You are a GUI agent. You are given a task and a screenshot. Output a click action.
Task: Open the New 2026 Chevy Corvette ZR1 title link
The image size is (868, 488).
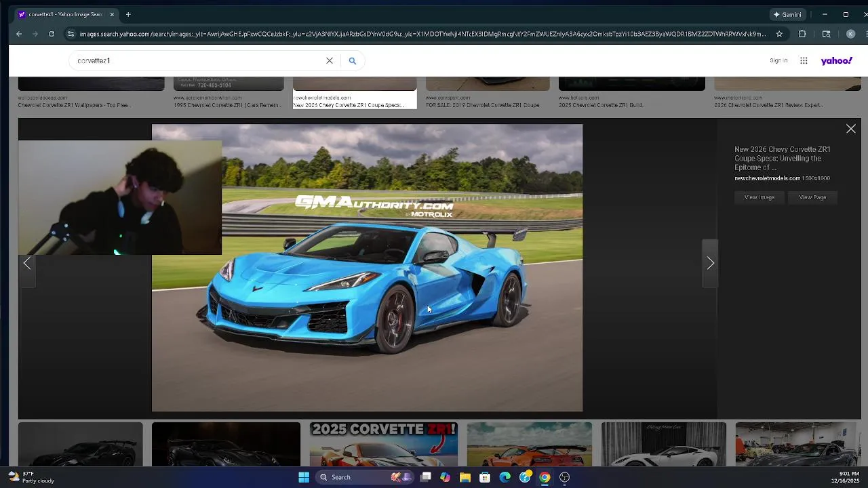(782, 158)
